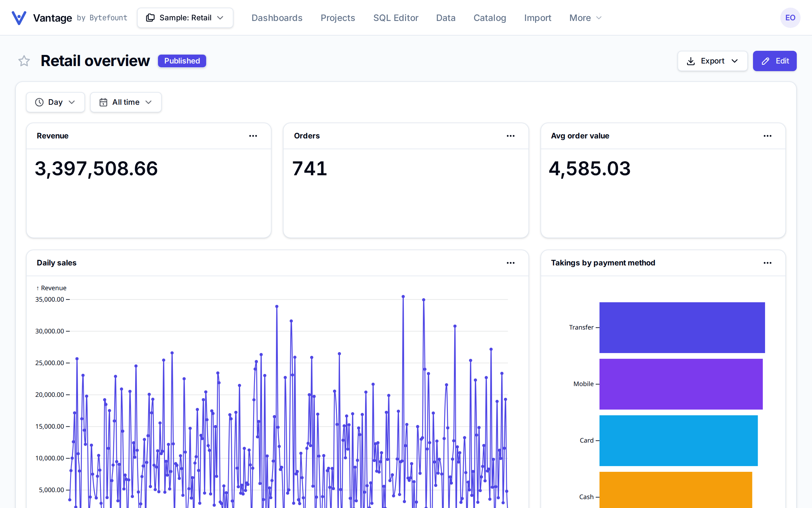Click the Cash axis label
This screenshot has height=508, width=812.
pos(586,497)
